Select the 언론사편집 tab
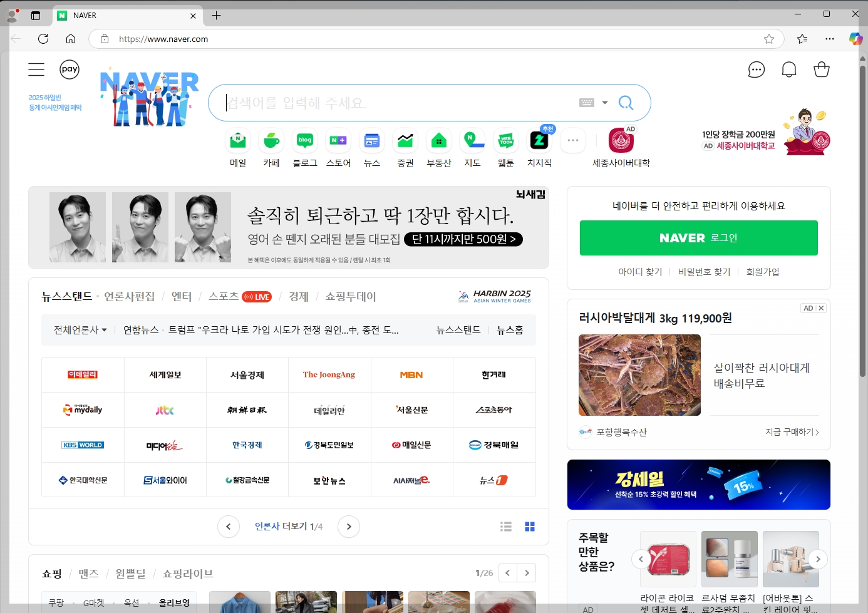 coord(130,296)
